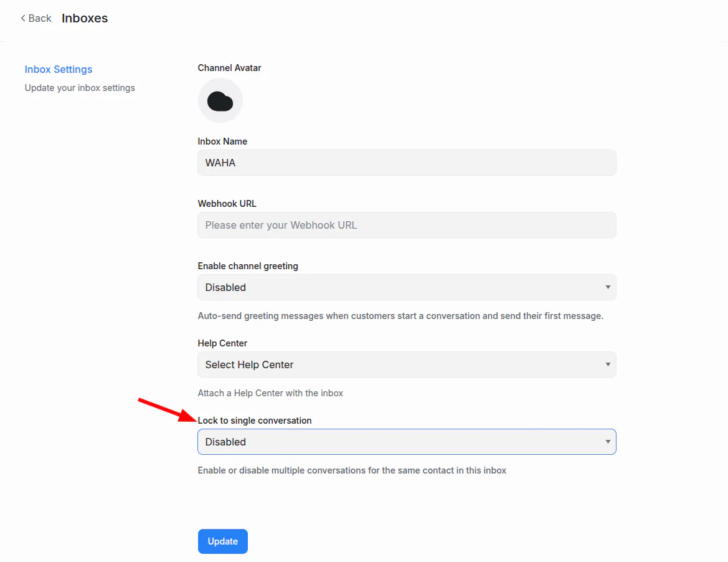
Task: Click the Inboxes page title
Action: [x=85, y=18]
